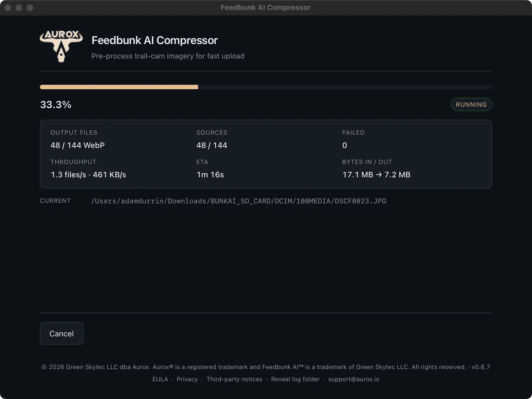This screenshot has width=532, height=399.
Task: Click the Failed count "0"
Action: coord(345,145)
